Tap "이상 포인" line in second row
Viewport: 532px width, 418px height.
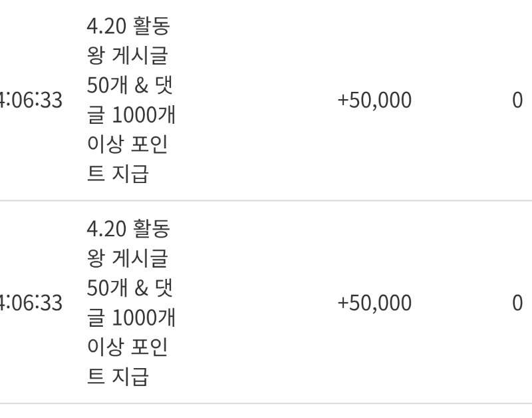click(x=127, y=347)
